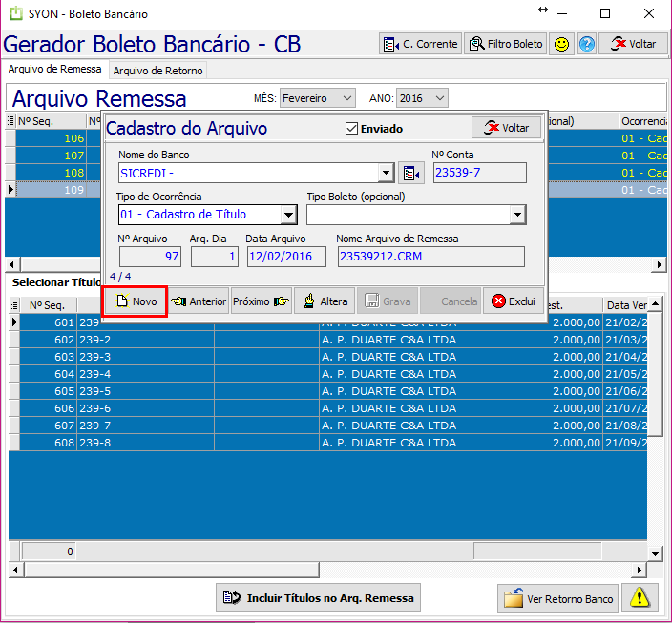Image resolution: width=672 pixels, height=623 pixels.
Task: Click the disabled Grava save button
Action: (x=388, y=301)
